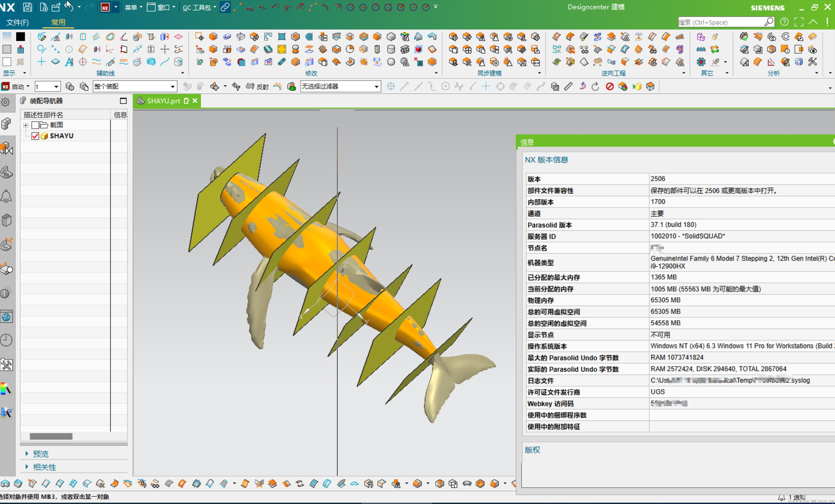Click the blue link chain icon
The width and height of the screenshot is (835, 504).
[225, 7]
